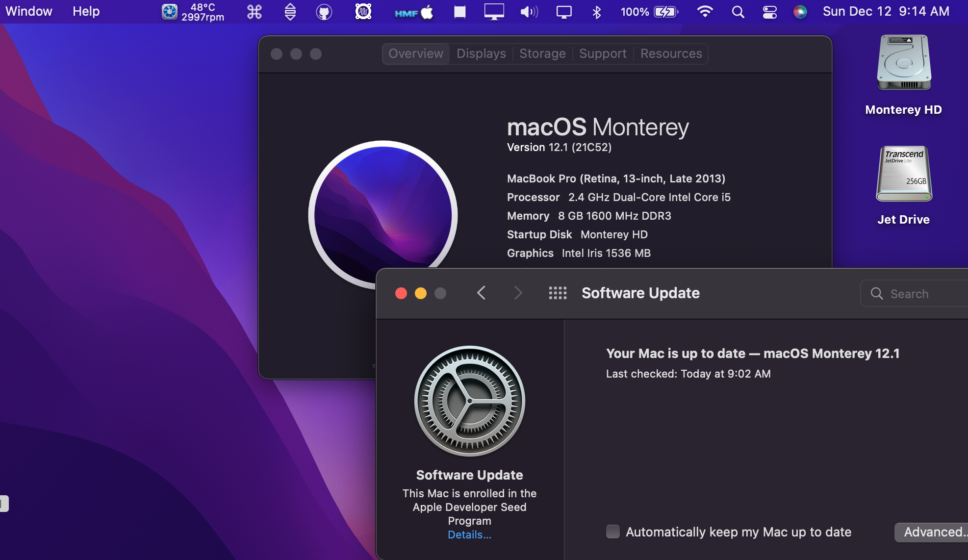Click the Processor 2.4 GHz Dual-Core line
The image size is (968, 560).
(618, 197)
